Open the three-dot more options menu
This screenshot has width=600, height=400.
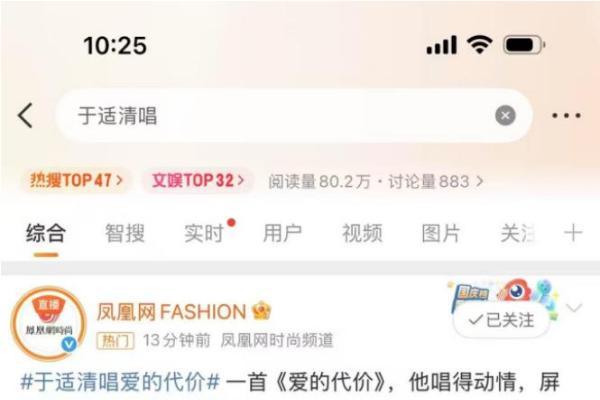click(566, 115)
